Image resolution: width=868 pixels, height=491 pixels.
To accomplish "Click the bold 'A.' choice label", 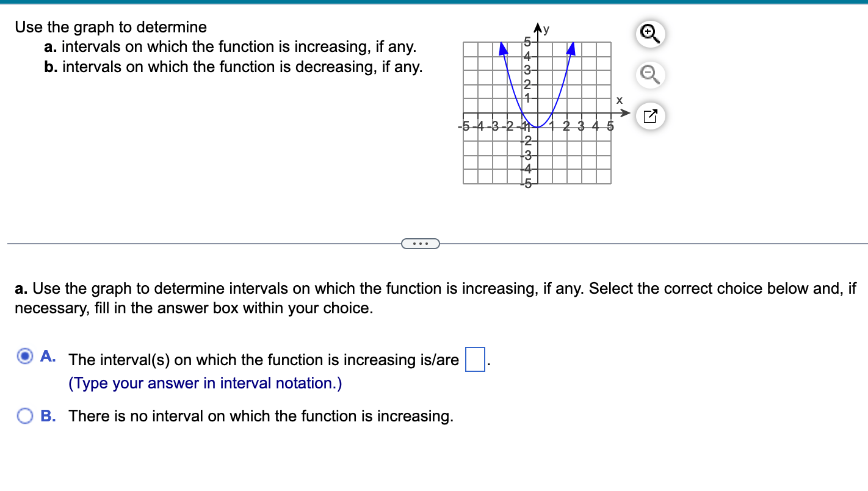I will pyautogui.click(x=48, y=356).
